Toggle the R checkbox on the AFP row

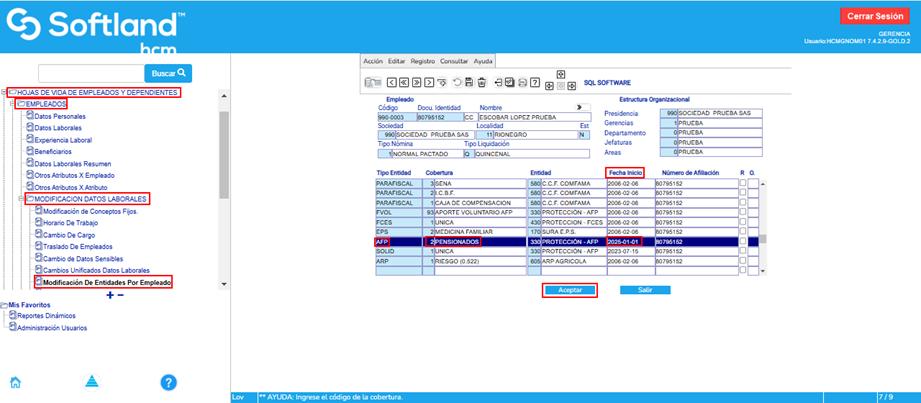click(x=743, y=241)
